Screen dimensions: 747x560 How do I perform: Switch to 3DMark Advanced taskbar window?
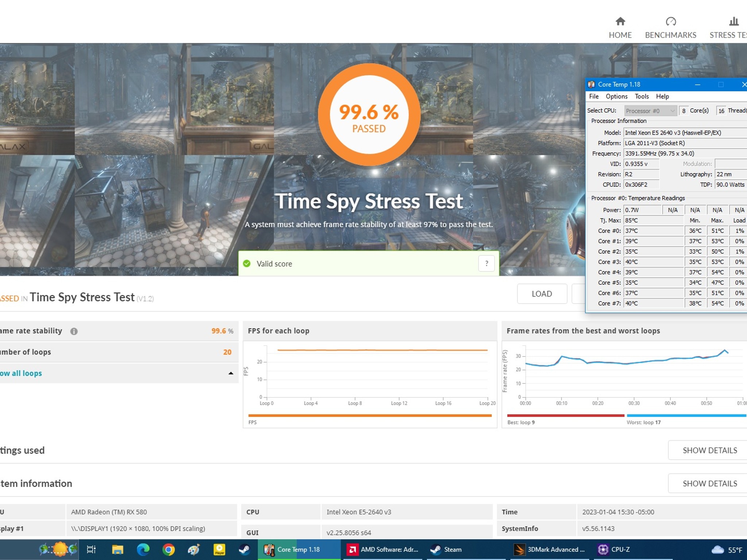coord(550,549)
